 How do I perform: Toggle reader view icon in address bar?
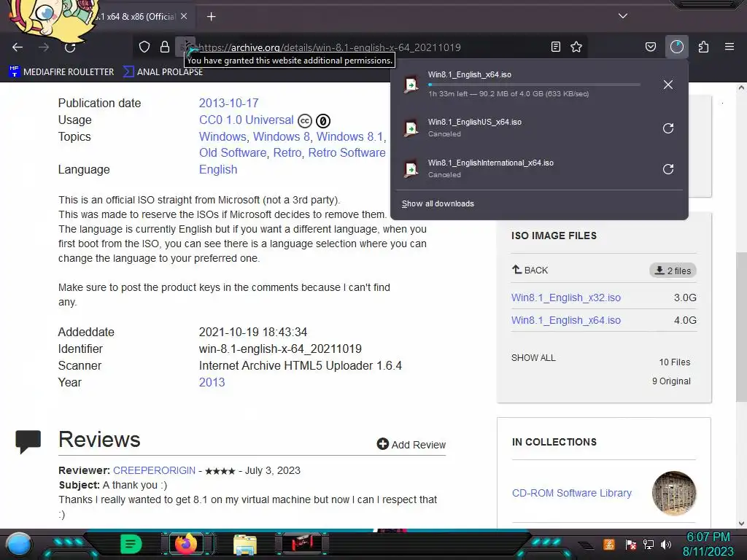click(x=555, y=47)
